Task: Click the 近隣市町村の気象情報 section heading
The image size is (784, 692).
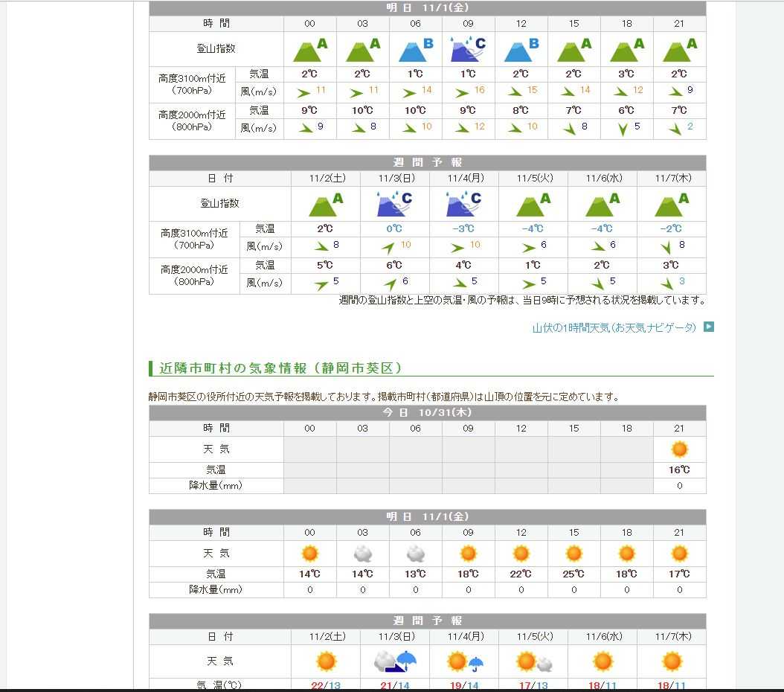Action: pyautogui.click(x=280, y=368)
